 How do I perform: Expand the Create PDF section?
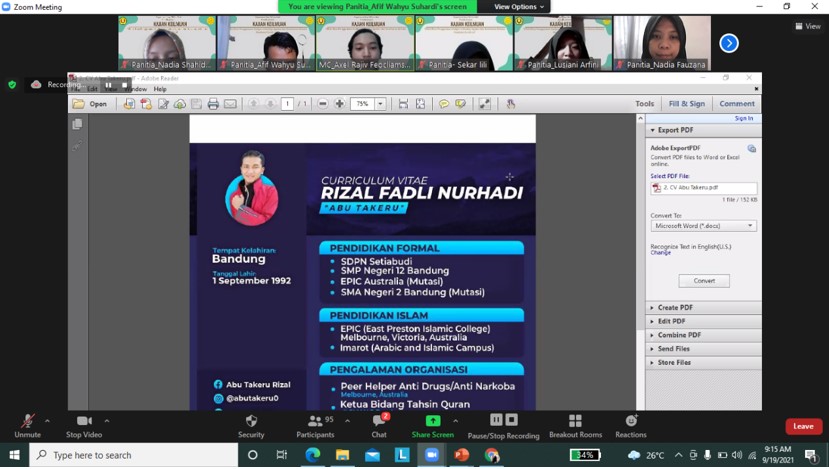[675, 307]
